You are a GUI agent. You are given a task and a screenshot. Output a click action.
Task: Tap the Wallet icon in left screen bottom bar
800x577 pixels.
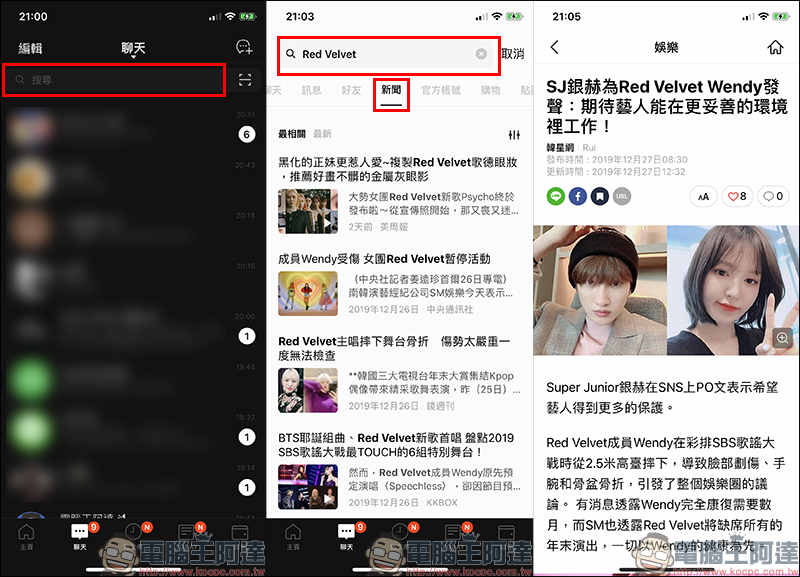point(239,533)
